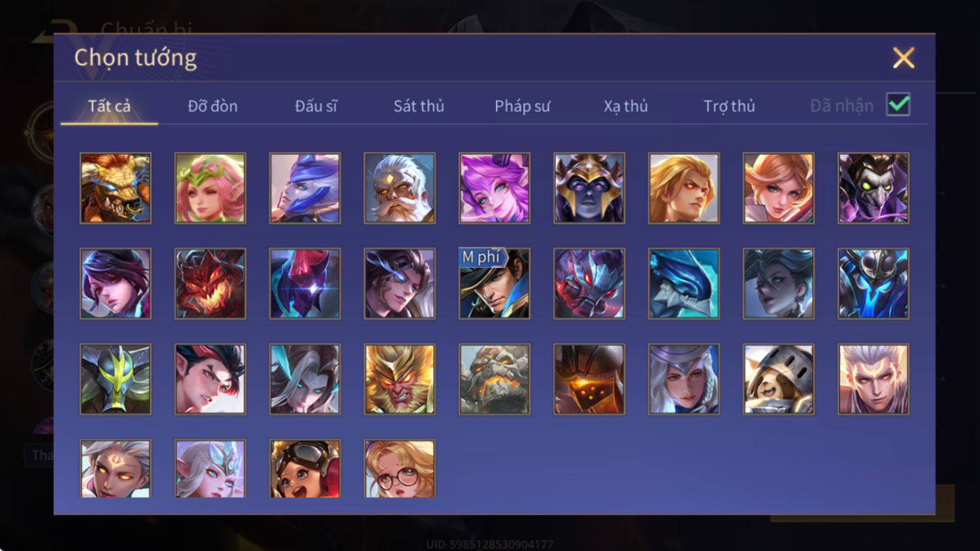Pick the white-bearded old man hero

click(x=400, y=188)
